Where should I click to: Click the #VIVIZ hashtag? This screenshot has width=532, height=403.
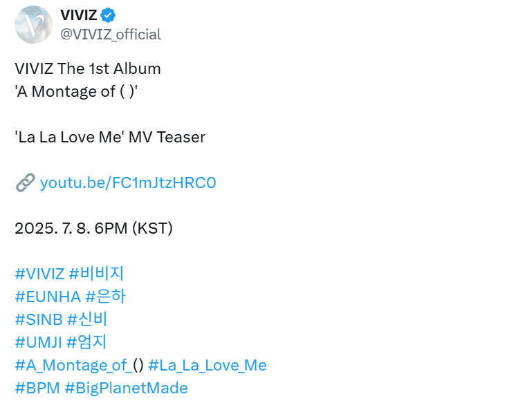39,274
